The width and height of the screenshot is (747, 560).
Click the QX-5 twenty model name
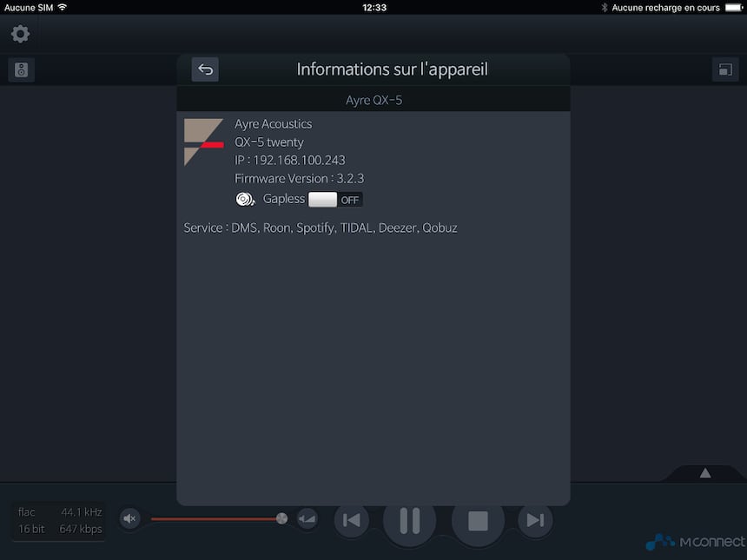point(268,142)
